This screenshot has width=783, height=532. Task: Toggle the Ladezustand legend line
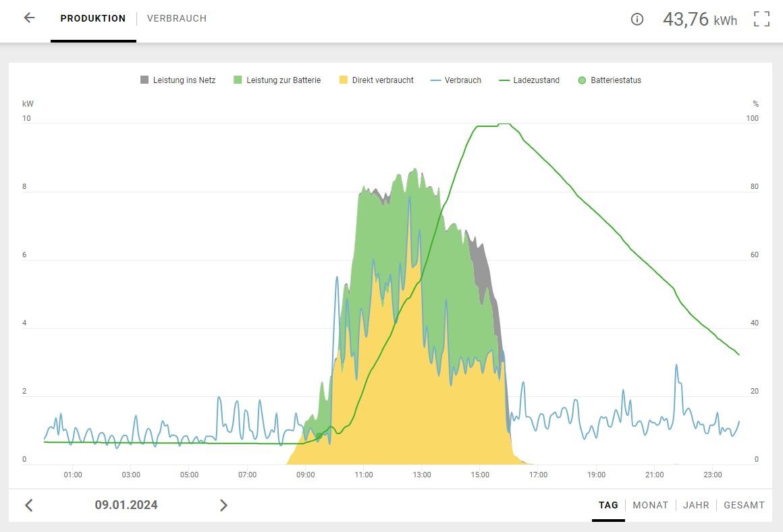(x=529, y=80)
